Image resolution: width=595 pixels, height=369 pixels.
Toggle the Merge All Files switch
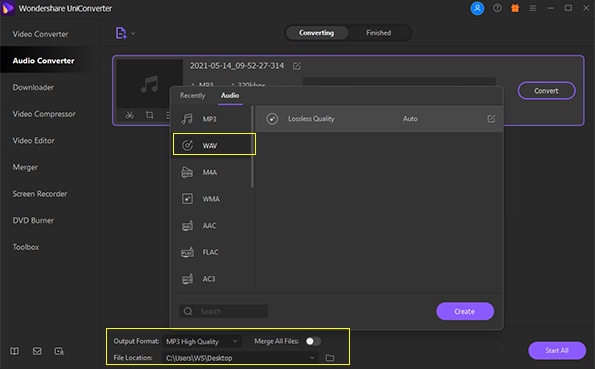(313, 341)
